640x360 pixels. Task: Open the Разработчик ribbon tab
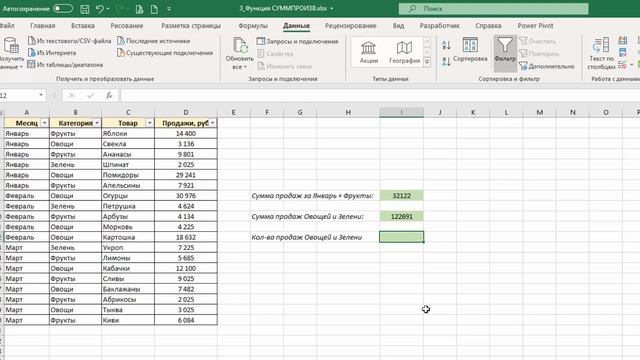(439, 26)
